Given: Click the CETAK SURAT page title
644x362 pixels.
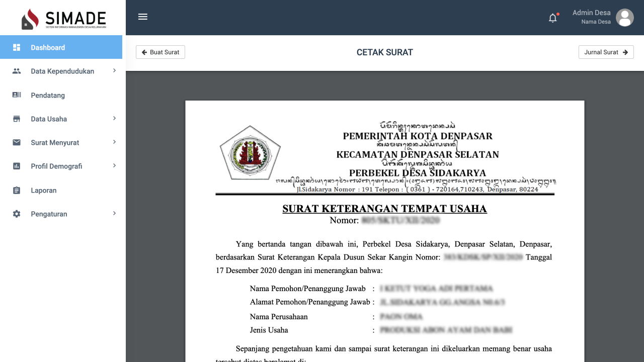Looking at the screenshot, I should point(385,52).
